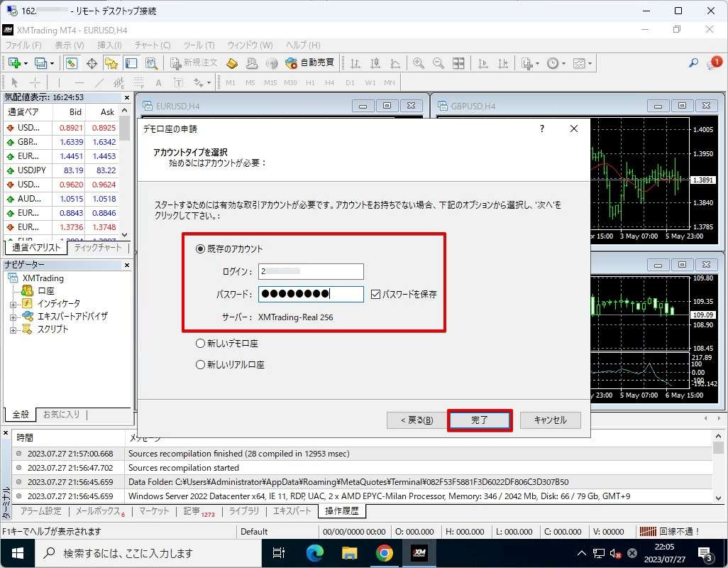The width and height of the screenshot is (728, 568).
Task: Open the templates dropdown arrow
Action: click(x=590, y=63)
